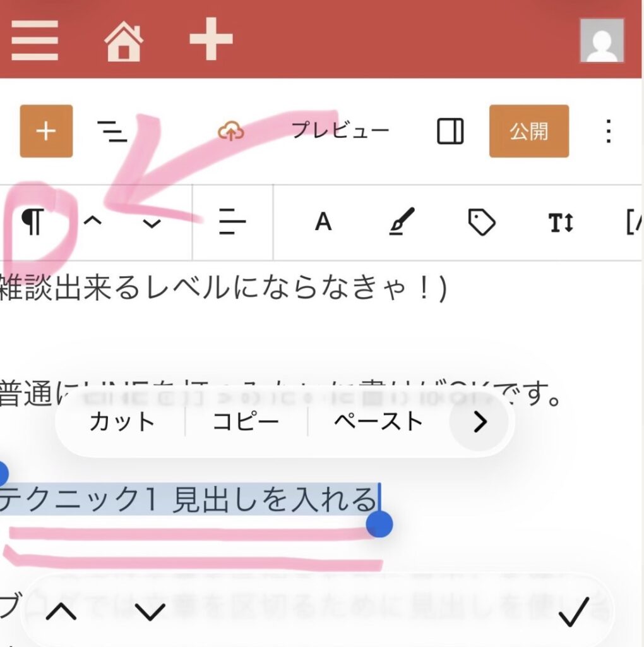
Task: Click the paragraph block type icon
Action: coord(33,222)
